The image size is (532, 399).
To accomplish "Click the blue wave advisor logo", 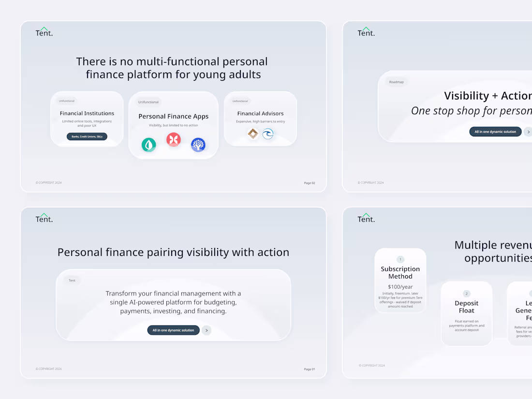I will pyautogui.click(x=268, y=133).
